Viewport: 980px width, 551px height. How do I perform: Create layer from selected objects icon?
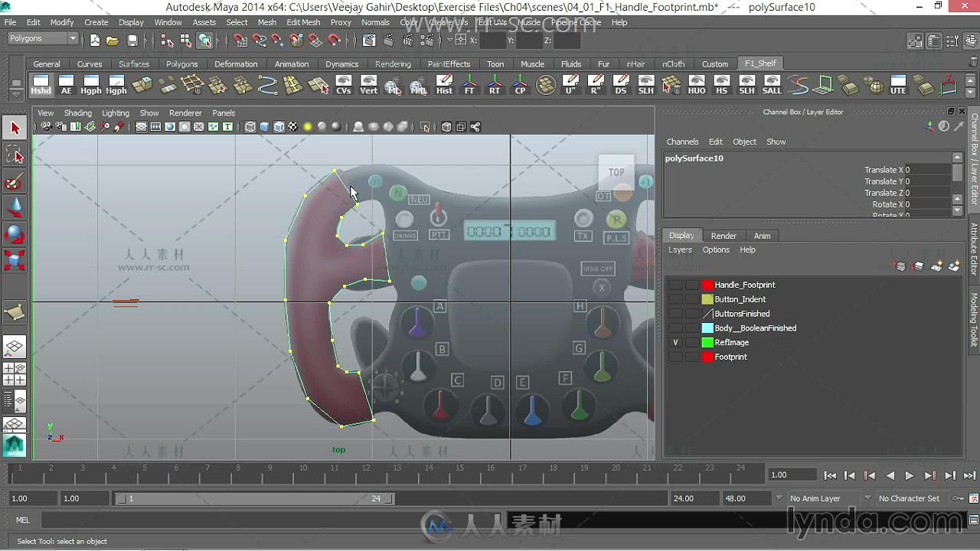click(x=954, y=266)
